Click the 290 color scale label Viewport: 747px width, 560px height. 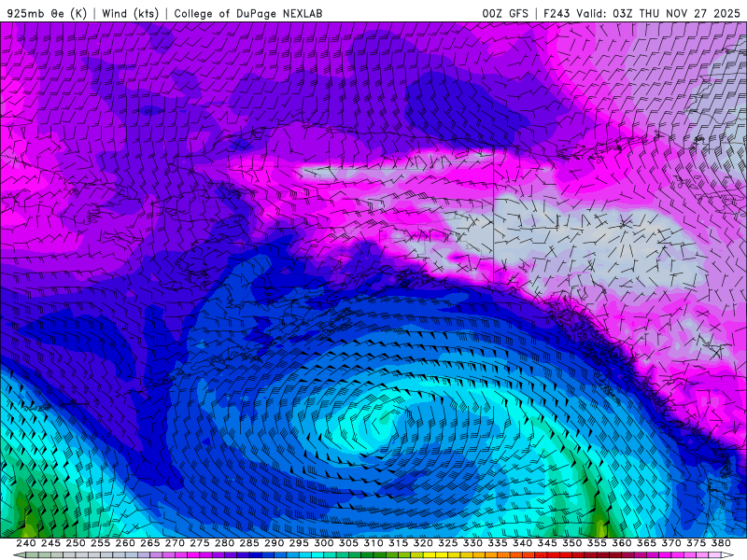tap(274, 543)
